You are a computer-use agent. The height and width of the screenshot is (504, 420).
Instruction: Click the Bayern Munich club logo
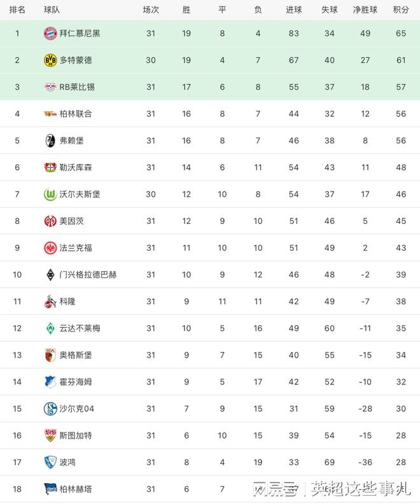(50, 33)
